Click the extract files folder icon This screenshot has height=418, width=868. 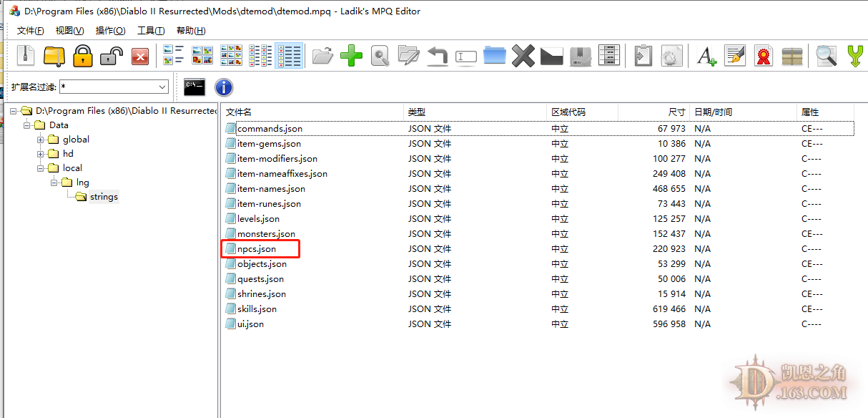coord(322,56)
